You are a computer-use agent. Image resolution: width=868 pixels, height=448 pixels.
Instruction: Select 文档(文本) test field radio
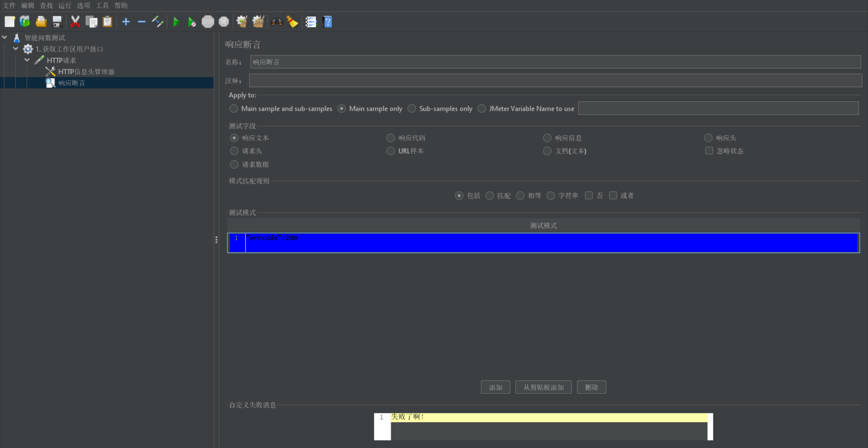547,151
